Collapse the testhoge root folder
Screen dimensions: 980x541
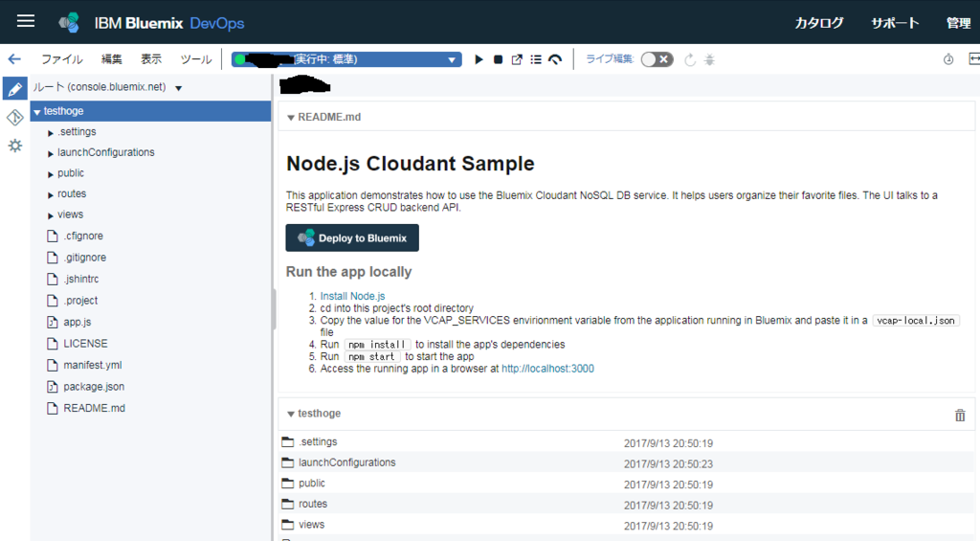coord(37,112)
